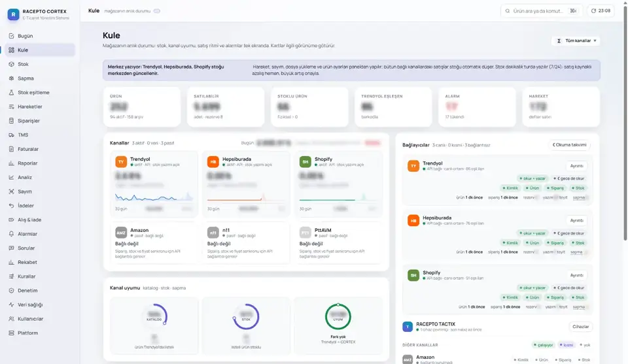The height and width of the screenshot is (364, 628).
Task: Click the n11 logo in Kanallar card
Action: [x=213, y=233]
